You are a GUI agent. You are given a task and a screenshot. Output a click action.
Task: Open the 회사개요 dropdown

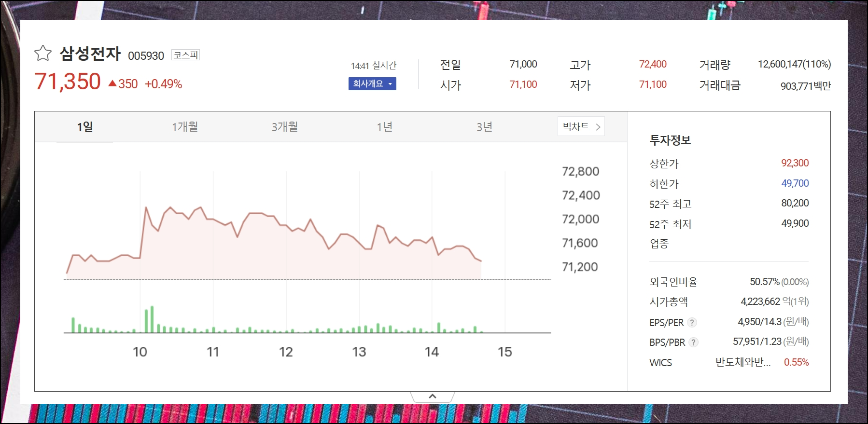click(372, 83)
